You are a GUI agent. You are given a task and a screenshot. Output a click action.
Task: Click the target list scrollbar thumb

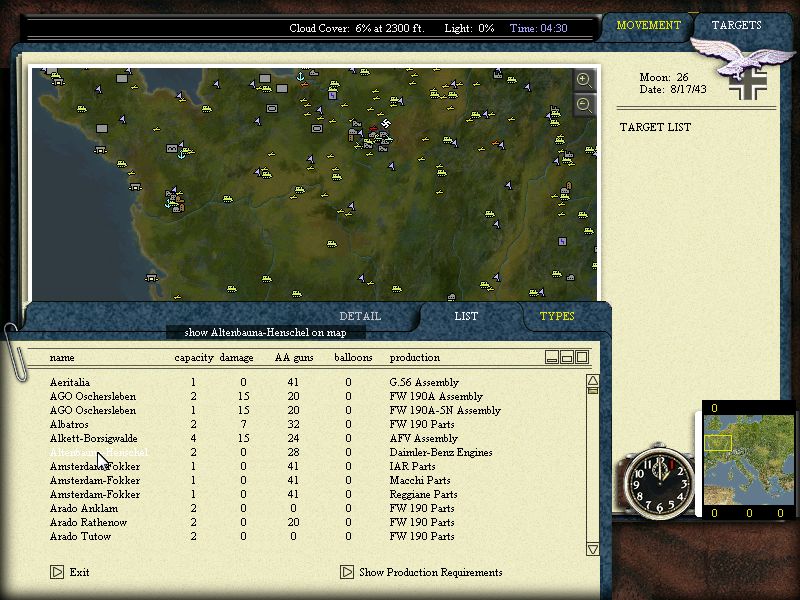pyautogui.click(x=592, y=391)
